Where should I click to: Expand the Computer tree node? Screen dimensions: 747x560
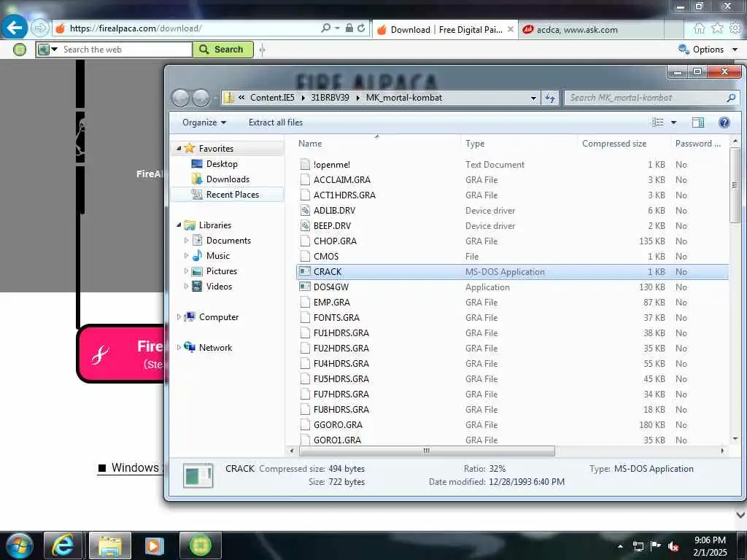pyautogui.click(x=179, y=316)
